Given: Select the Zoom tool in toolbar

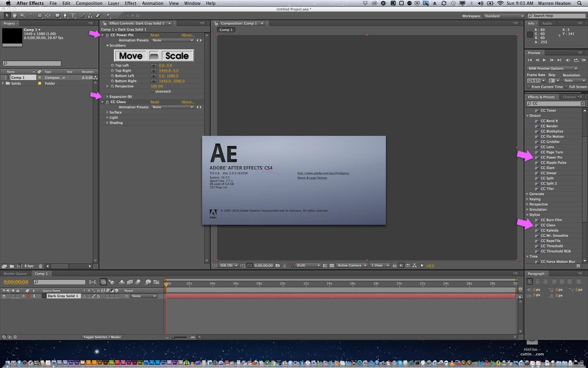Looking at the screenshot, I should 22,16.
